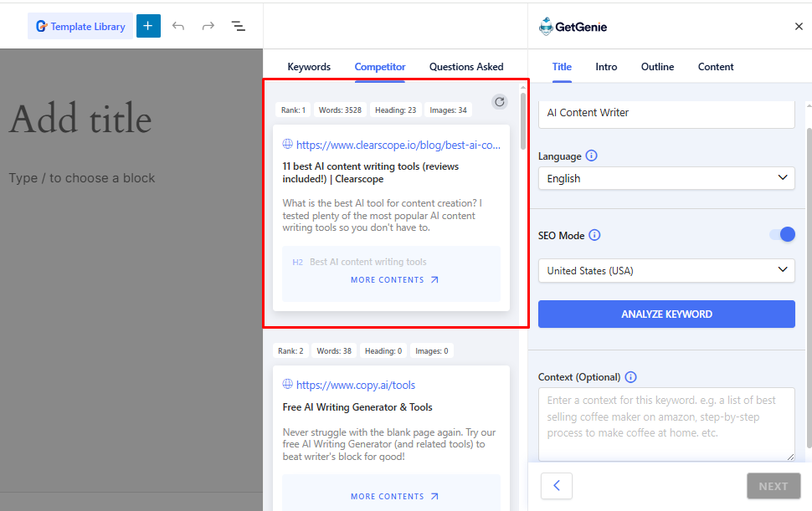Show Context (Optional) info icon

tap(630, 377)
